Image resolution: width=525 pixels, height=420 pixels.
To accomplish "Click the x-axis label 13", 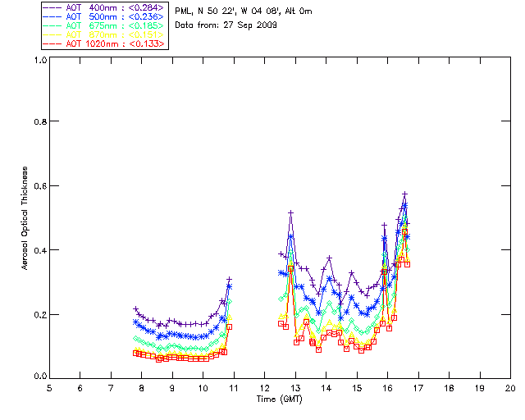I will [295, 388].
